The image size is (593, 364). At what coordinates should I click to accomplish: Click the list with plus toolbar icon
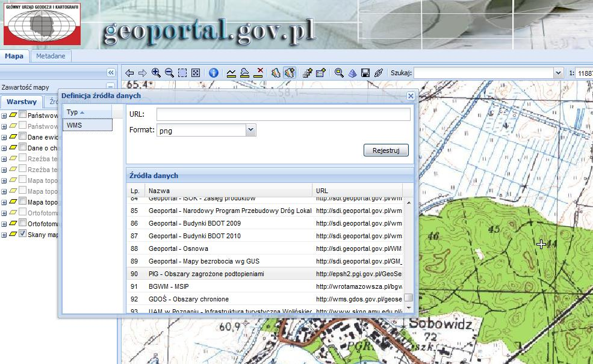tap(321, 73)
